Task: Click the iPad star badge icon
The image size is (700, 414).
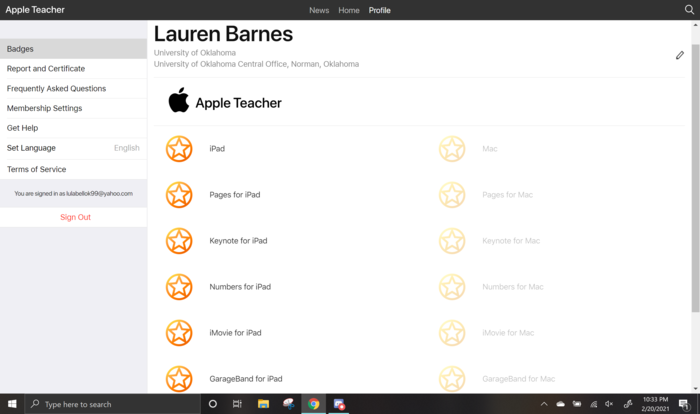Action: click(179, 149)
